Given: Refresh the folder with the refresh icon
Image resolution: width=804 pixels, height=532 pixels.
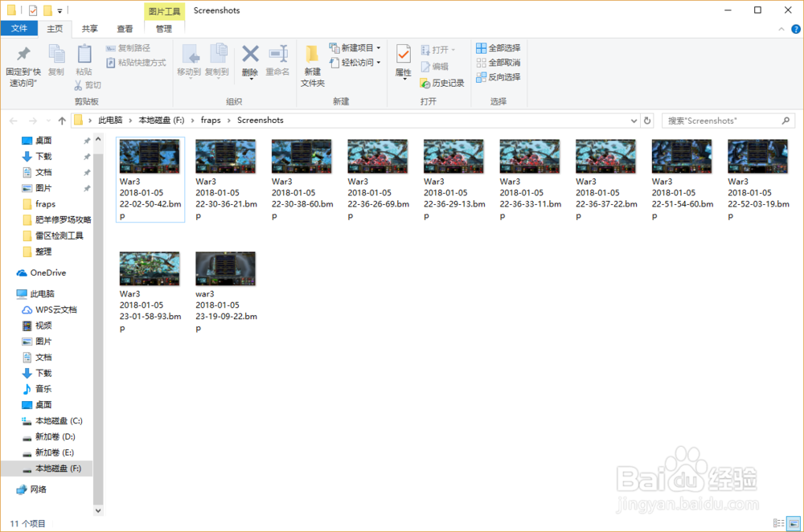Looking at the screenshot, I should coord(648,120).
